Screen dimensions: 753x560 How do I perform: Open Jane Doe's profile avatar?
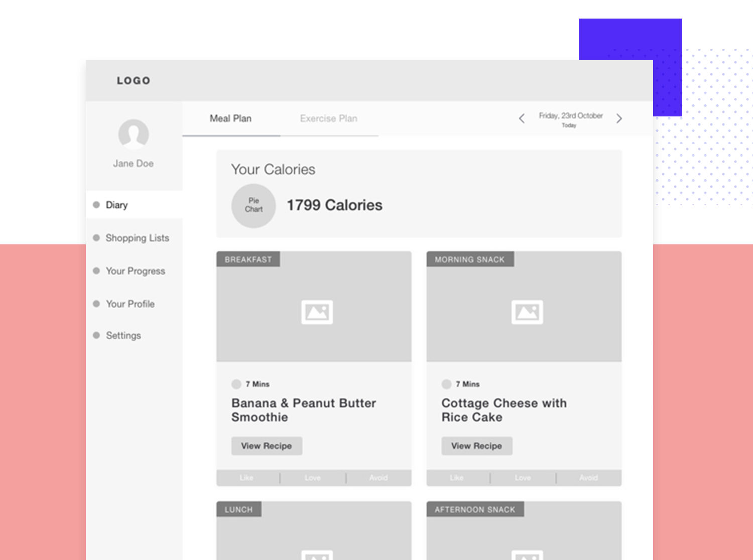pos(134,134)
